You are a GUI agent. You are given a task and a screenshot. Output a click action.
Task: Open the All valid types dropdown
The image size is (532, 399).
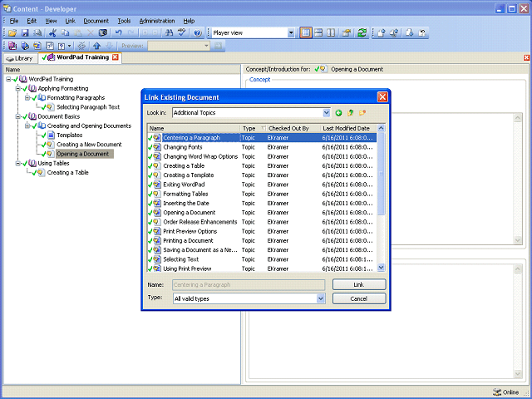pyautogui.click(x=320, y=298)
